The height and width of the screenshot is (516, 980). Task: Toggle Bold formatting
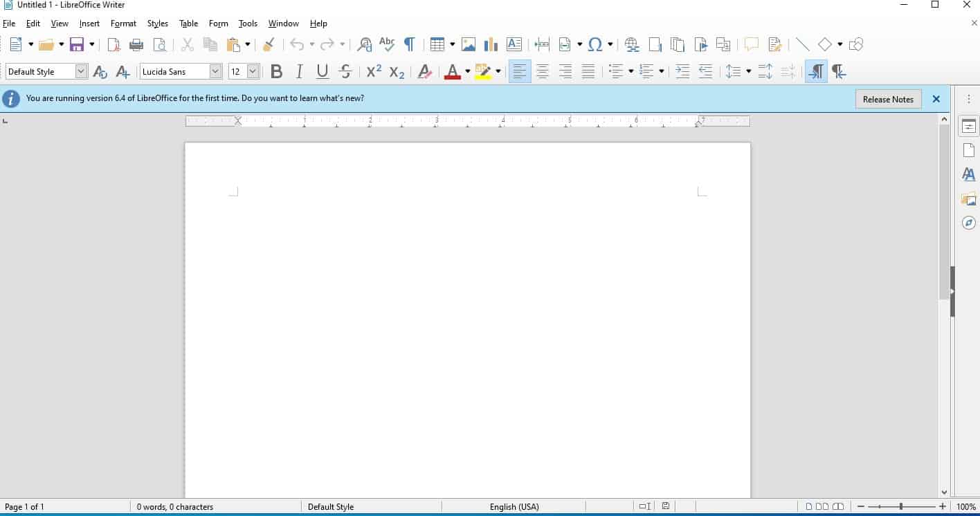pyautogui.click(x=276, y=71)
